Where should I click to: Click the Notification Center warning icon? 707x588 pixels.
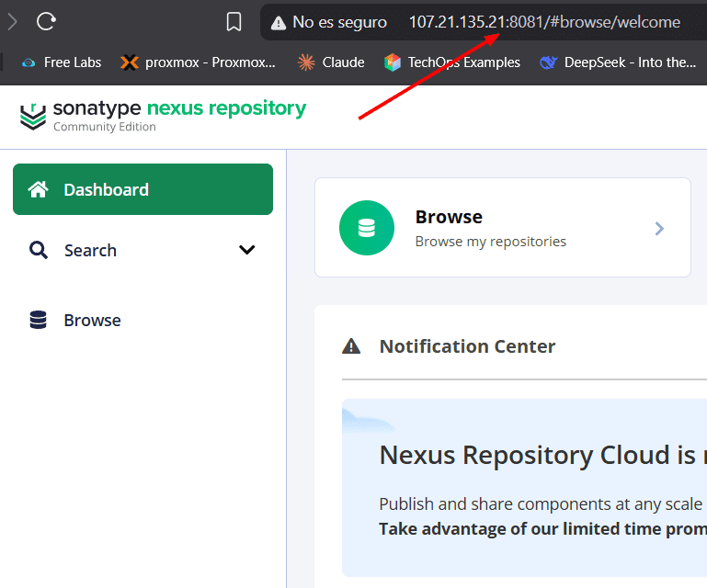[351, 346]
